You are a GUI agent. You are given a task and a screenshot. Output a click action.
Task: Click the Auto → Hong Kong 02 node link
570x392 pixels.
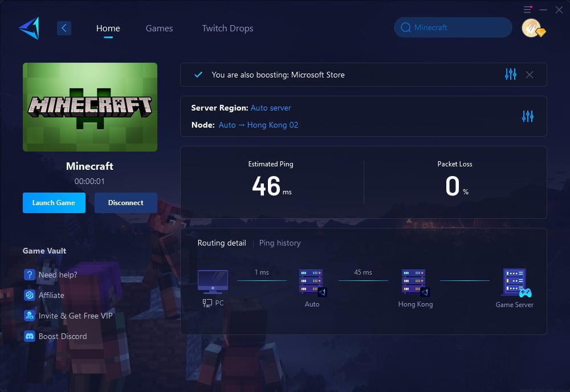coord(258,125)
